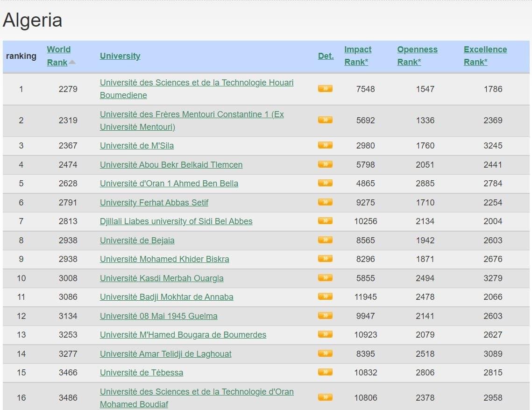Sort by Impact Rank column
Image resolution: width=532 pixels, height=410 pixels.
coord(358,56)
